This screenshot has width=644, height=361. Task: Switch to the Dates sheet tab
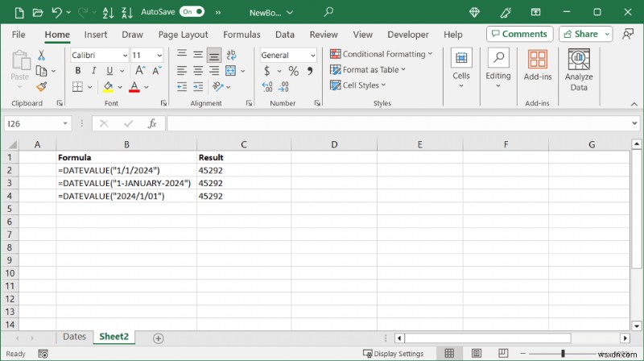(x=74, y=337)
